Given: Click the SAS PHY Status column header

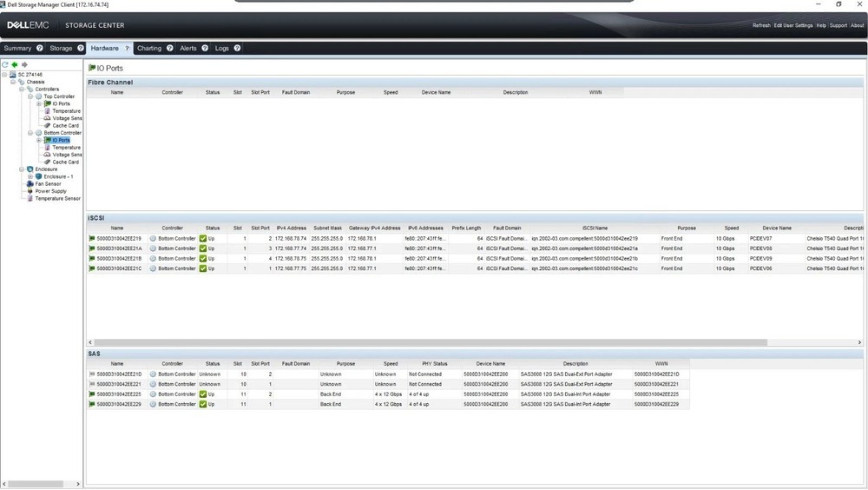Looking at the screenshot, I should tap(435, 364).
